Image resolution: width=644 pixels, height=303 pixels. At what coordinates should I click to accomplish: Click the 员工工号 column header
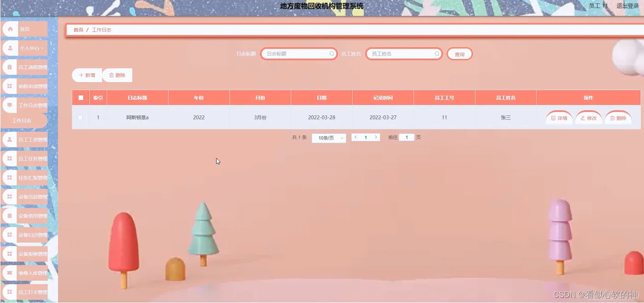coord(444,98)
